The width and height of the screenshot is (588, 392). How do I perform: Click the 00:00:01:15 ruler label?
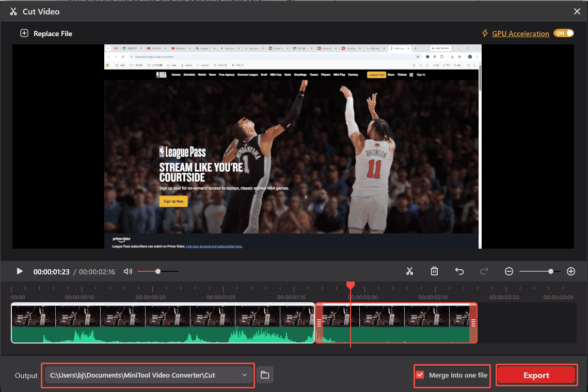[291, 297]
